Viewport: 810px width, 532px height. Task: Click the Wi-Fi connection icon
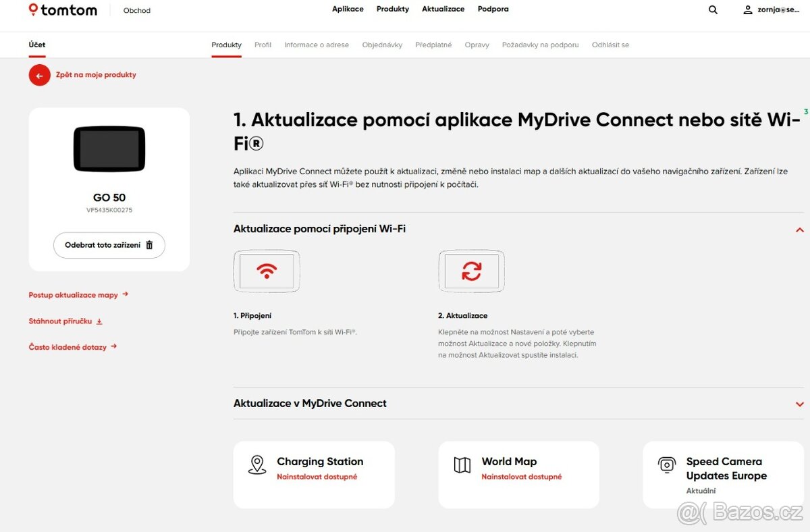267,271
